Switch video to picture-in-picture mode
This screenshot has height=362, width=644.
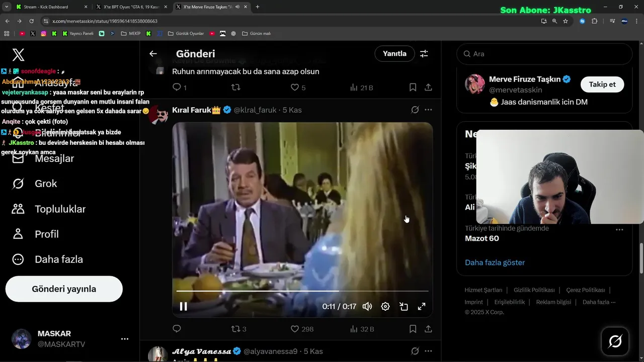404,306
